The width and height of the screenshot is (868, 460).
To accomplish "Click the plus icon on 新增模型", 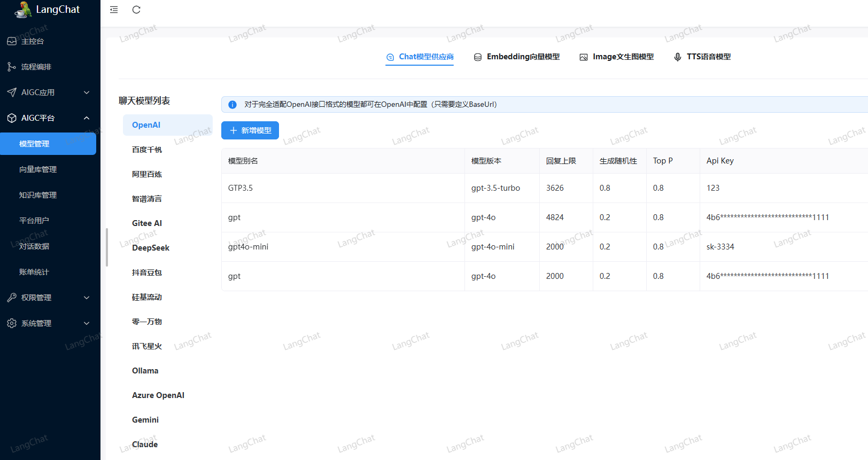I will tap(234, 130).
